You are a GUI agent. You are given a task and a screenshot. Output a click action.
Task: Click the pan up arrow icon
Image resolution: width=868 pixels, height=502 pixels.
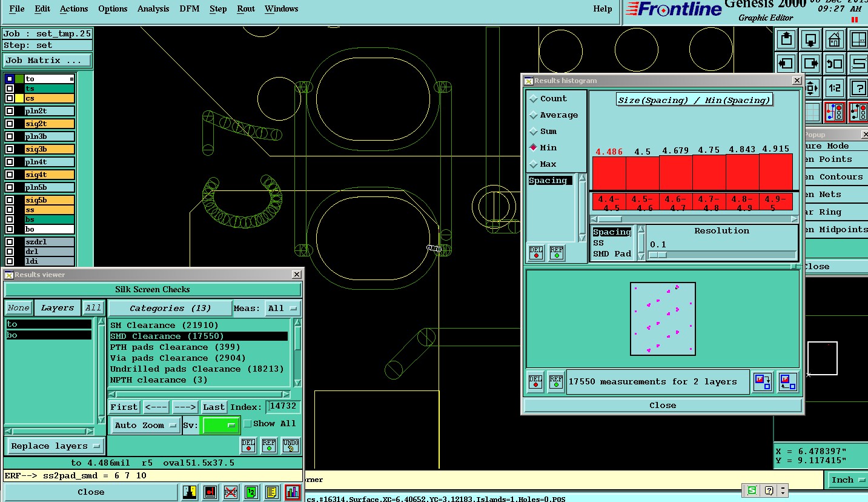coord(786,40)
